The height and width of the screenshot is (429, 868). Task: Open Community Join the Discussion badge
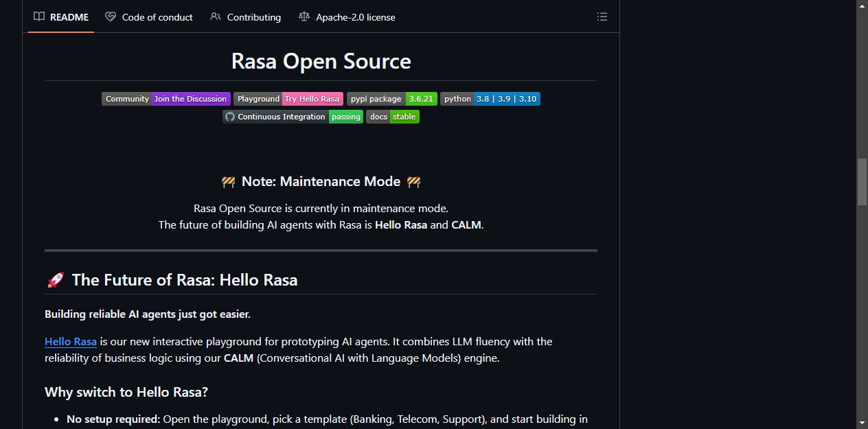166,99
